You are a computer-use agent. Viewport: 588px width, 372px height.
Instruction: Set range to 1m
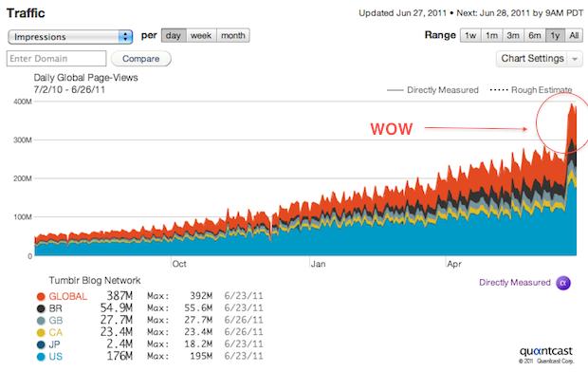(491, 36)
